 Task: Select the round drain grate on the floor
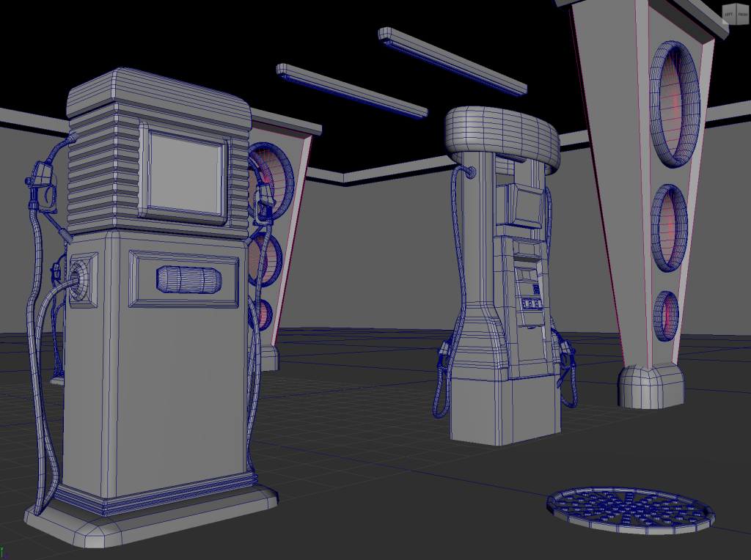pos(630,509)
